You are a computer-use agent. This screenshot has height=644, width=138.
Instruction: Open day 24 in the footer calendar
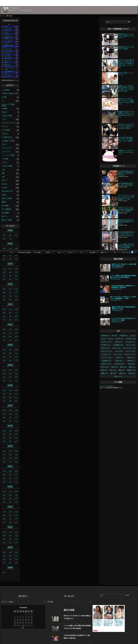tap(32, 623)
